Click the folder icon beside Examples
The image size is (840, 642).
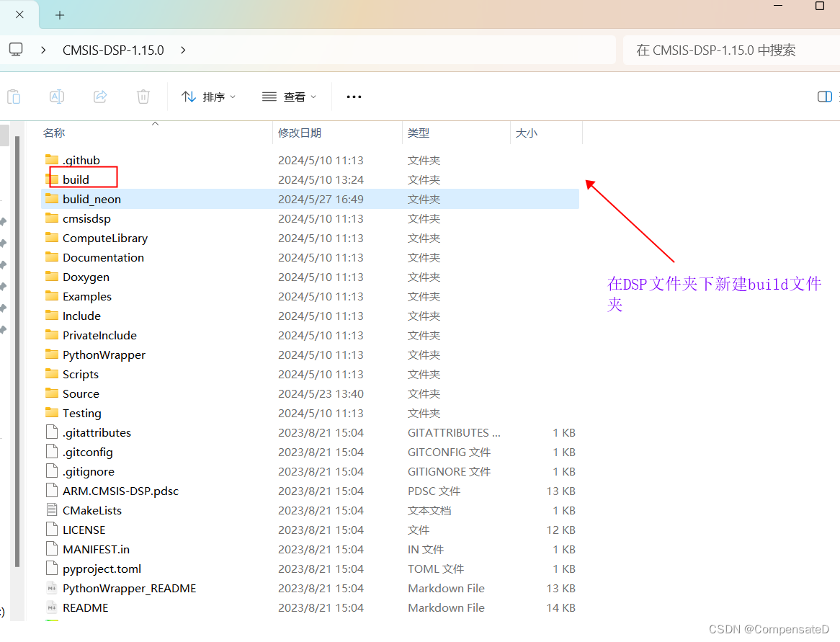click(x=52, y=296)
